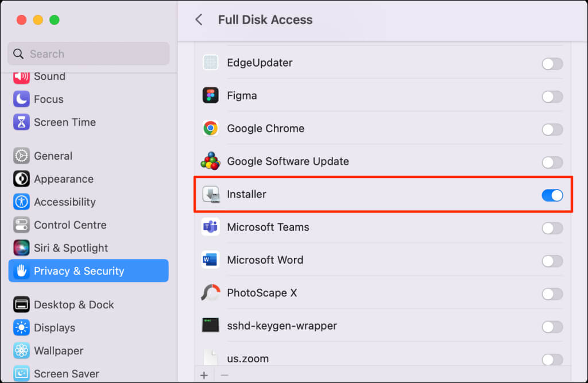Click the Google Software Update icon
The width and height of the screenshot is (588, 383).
210,161
